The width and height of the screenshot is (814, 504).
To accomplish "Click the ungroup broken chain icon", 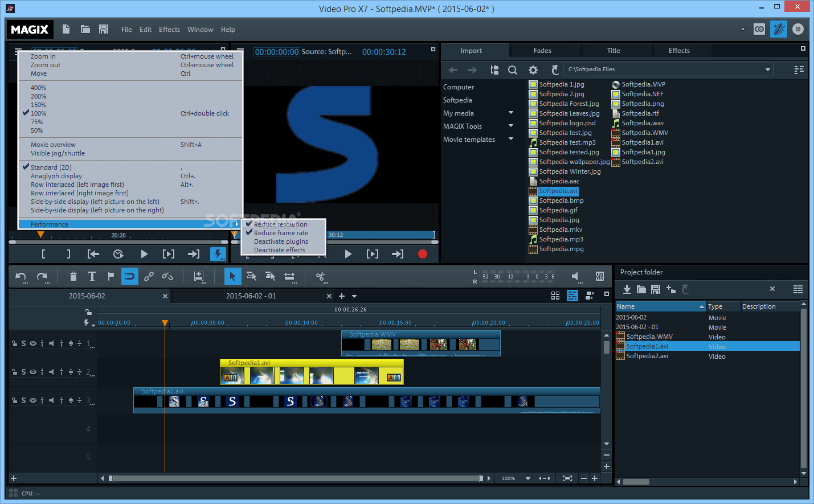I will pyautogui.click(x=167, y=276).
